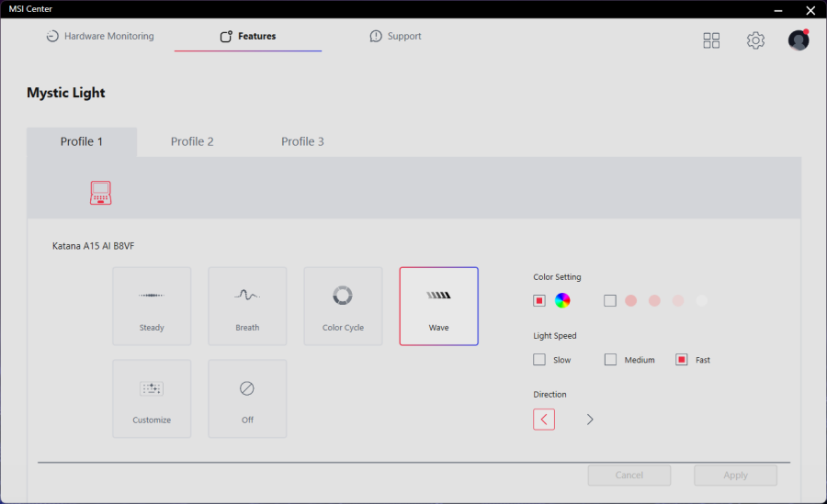Open the apps grid icon in header
827x504 pixels.
pyautogui.click(x=711, y=40)
